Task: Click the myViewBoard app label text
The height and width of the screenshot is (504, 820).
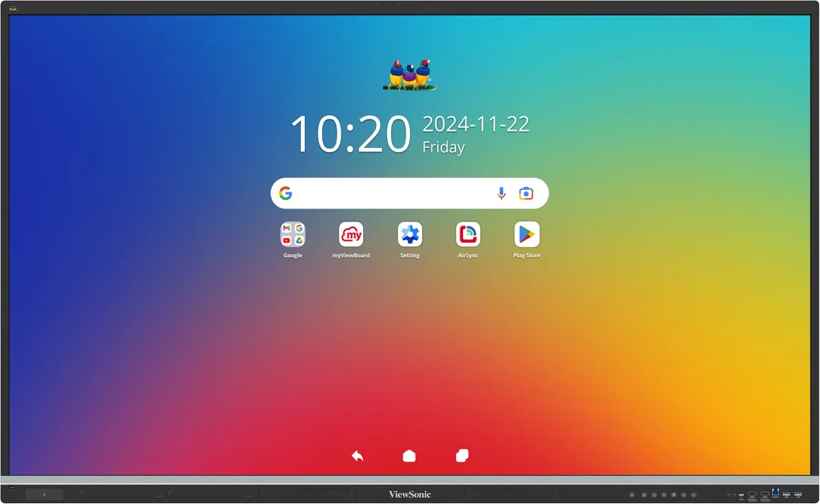Action: [351, 255]
